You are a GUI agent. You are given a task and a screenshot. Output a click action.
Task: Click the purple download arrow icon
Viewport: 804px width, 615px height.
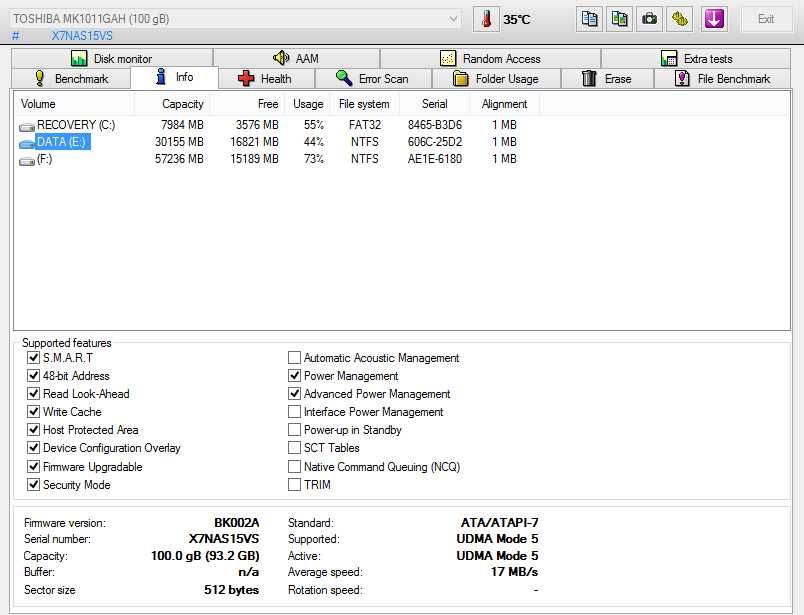[714, 19]
